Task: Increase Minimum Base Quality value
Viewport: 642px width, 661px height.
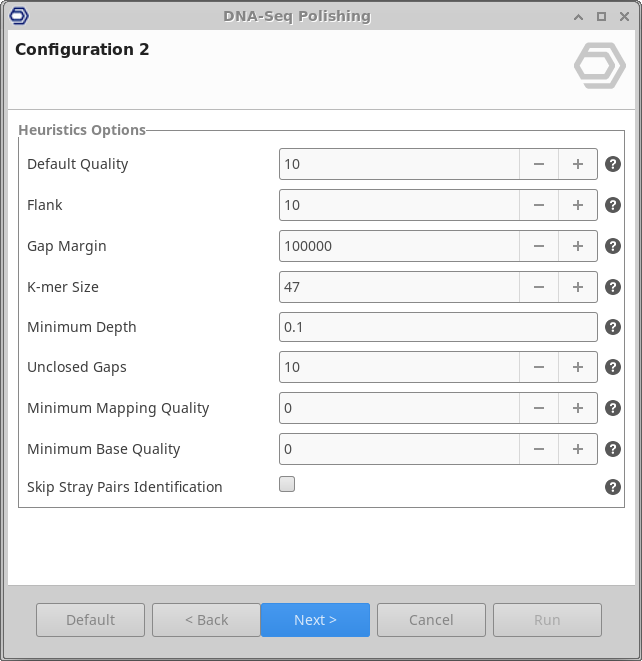Action: pyautogui.click(x=577, y=449)
